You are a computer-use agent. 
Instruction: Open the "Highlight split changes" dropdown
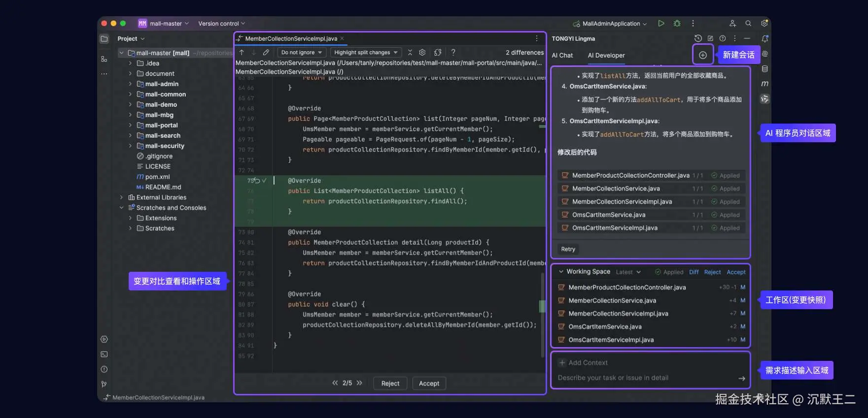[365, 52]
